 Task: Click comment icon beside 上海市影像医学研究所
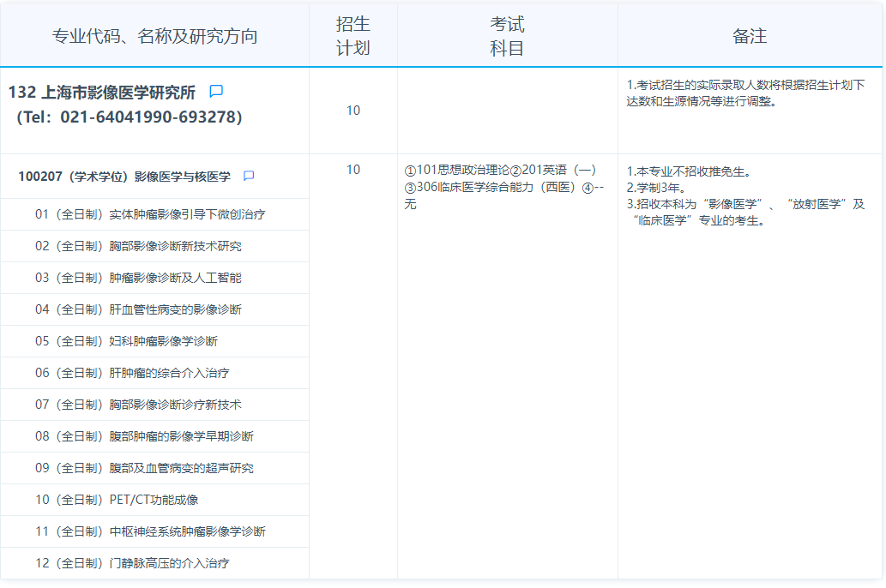[217, 92]
